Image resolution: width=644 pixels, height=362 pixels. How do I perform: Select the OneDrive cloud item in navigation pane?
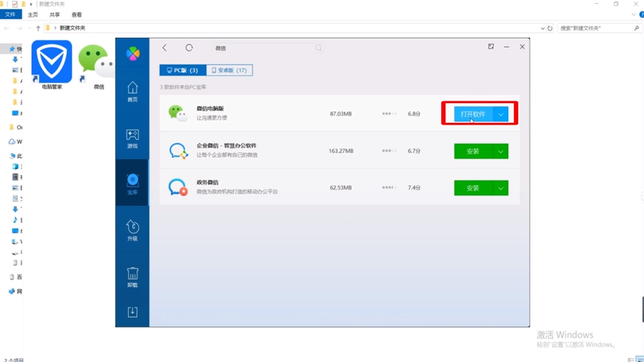pos(15,141)
